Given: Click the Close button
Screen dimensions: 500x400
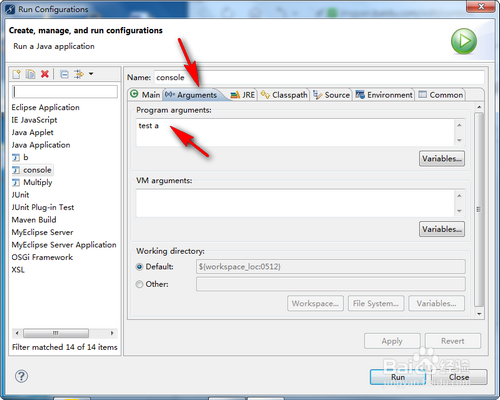Looking at the screenshot, I should (459, 377).
